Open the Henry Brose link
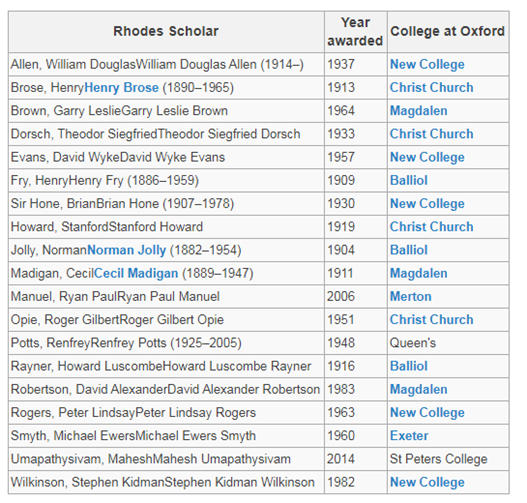Viewport: 527px width, 503px height. tap(121, 88)
